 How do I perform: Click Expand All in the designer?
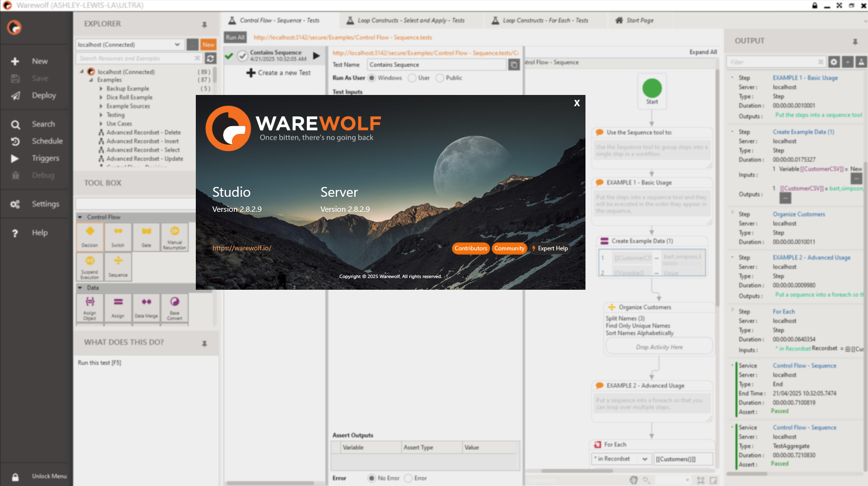[703, 52]
